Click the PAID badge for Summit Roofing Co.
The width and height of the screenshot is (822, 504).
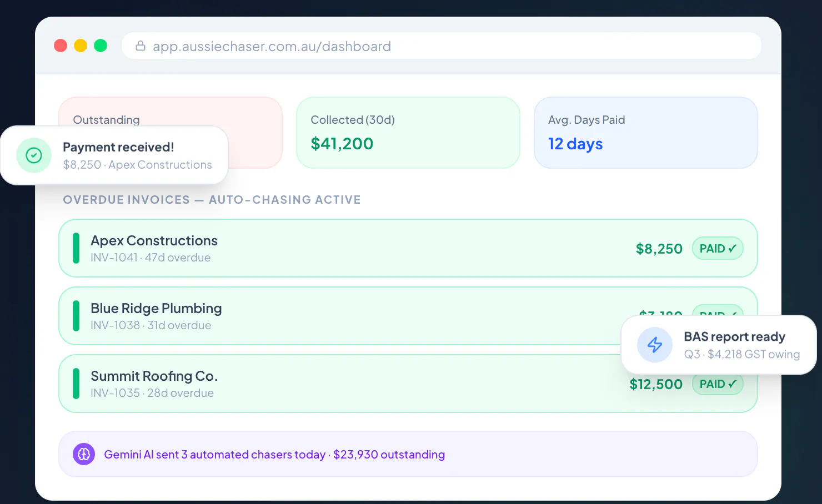click(x=718, y=384)
